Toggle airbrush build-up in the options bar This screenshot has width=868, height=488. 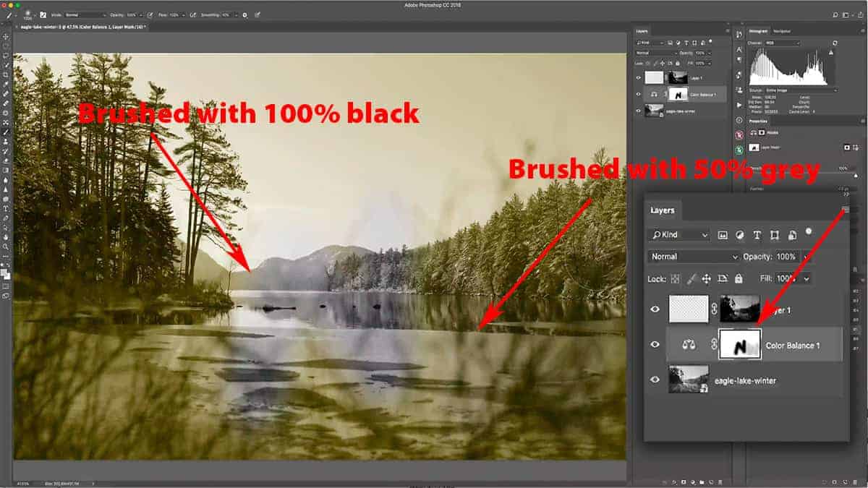pos(192,15)
